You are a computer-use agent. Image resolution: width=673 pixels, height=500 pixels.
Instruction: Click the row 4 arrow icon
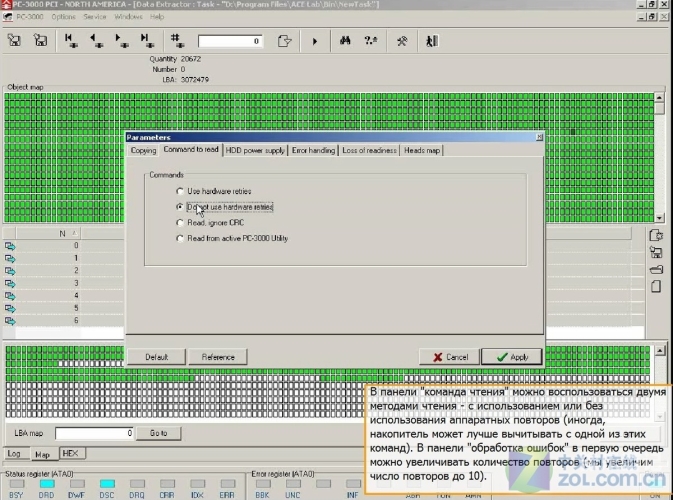pos(10,296)
